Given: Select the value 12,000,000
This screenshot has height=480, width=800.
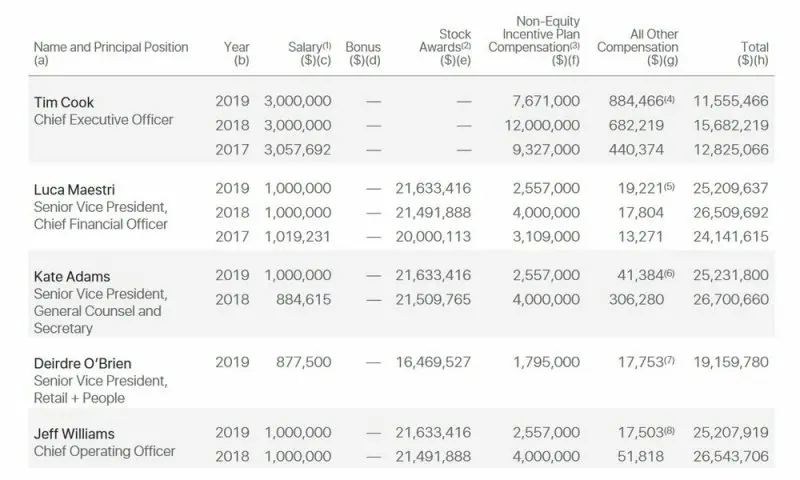Looking at the screenshot, I should 542,125.
